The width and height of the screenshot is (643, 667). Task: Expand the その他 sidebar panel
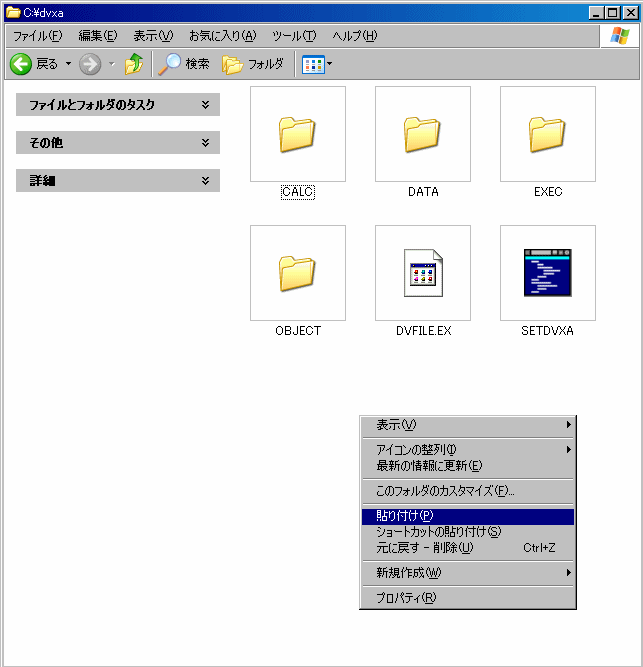(118, 143)
